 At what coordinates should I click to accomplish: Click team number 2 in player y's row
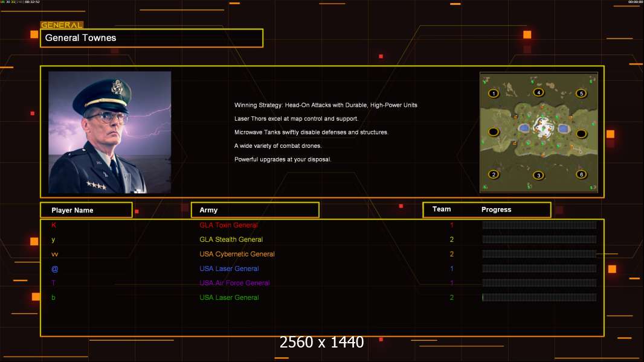pyautogui.click(x=452, y=240)
